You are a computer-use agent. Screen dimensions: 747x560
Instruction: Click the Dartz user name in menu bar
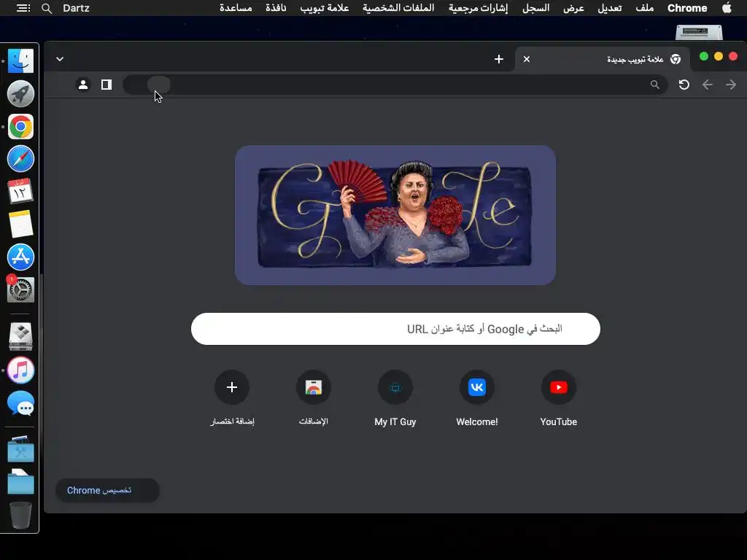76,8
